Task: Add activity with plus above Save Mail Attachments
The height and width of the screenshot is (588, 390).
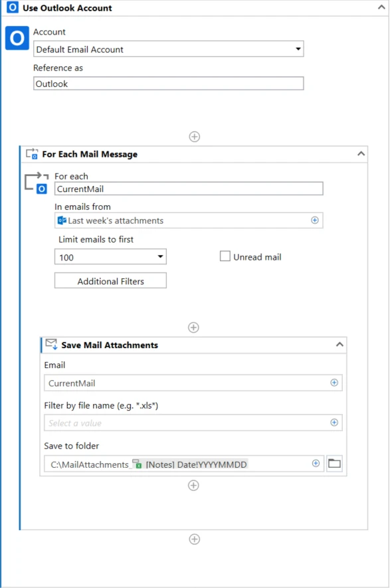Action: tap(193, 328)
